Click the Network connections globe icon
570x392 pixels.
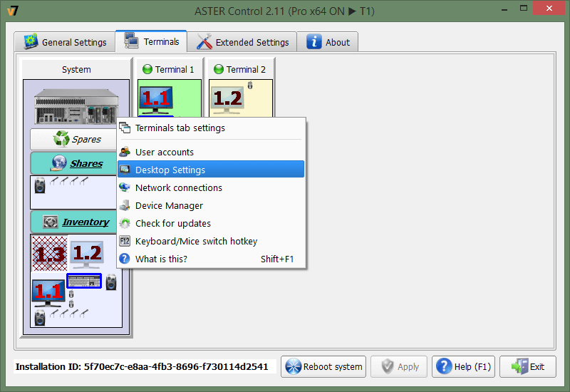(125, 187)
